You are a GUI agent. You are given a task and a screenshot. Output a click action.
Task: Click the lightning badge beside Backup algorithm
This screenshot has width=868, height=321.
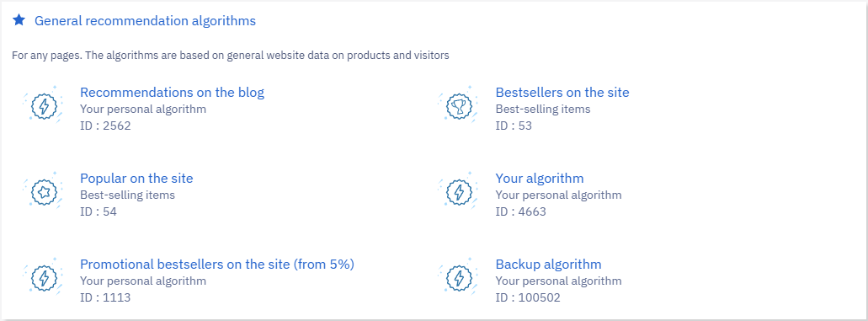[458, 277]
